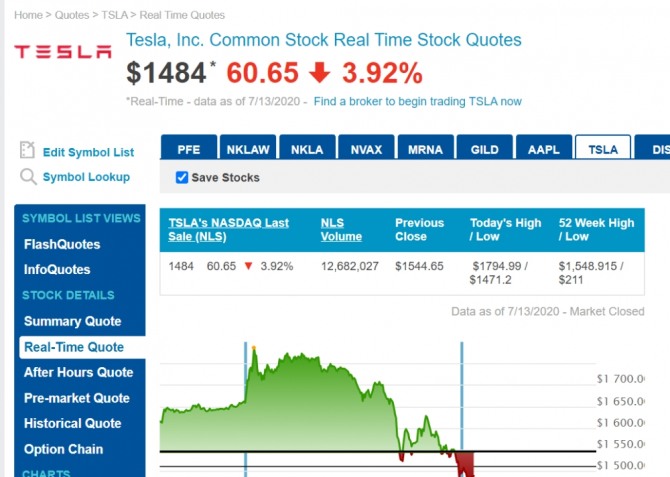Image resolution: width=670 pixels, height=477 pixels.
Task: Open After Hours Quote in sidebar
Action: 78,372
